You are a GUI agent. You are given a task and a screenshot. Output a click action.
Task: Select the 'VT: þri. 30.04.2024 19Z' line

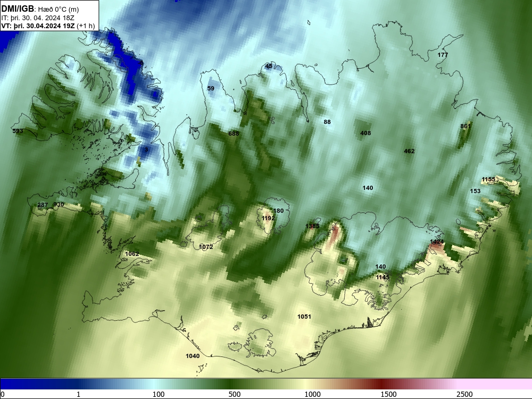click(x=37, y=26)
